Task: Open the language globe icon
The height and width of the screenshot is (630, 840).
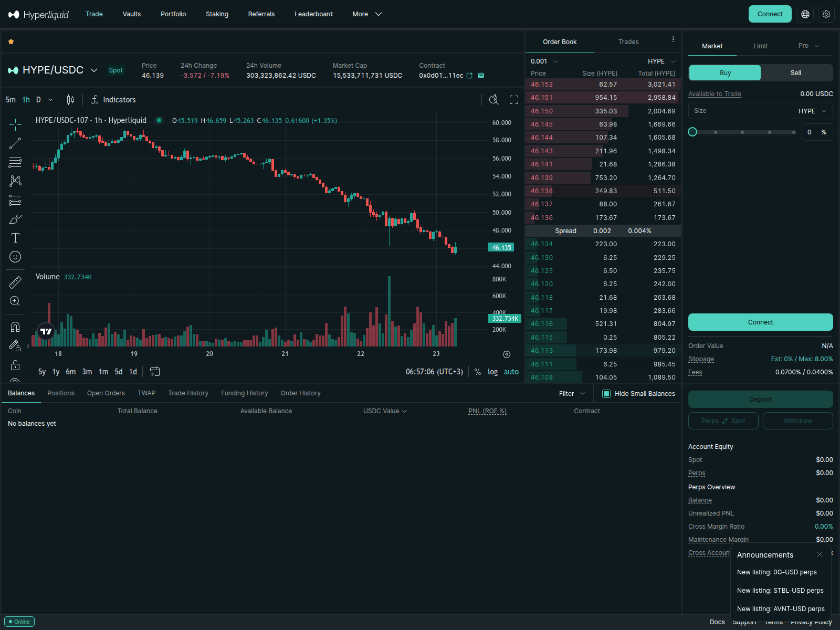Action: 805,14
